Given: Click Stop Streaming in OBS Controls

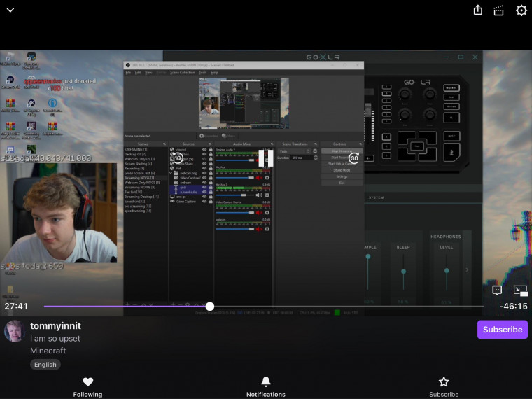Looking at the screenshot, I should pos(342,151).
